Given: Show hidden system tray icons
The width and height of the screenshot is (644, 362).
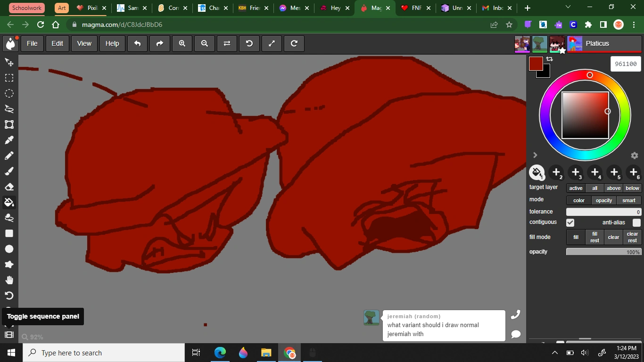Looking at the screenshot, I should pos(555,353).
